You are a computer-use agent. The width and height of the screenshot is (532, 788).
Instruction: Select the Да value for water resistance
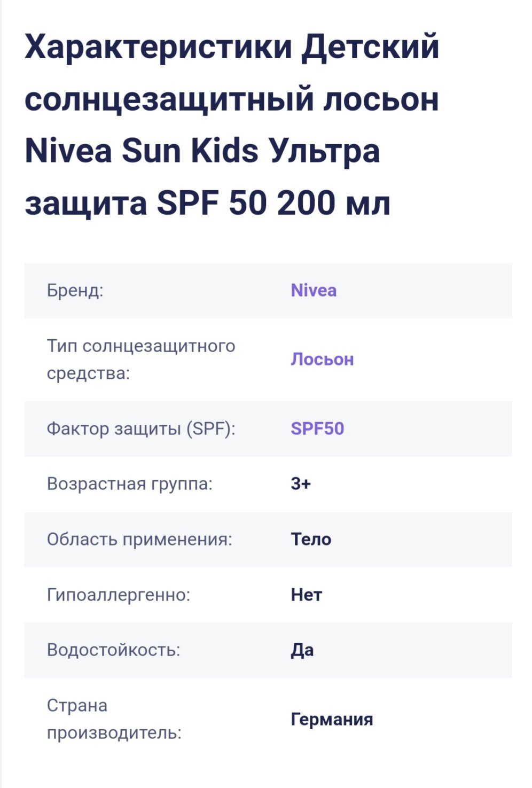click(302, 650)
